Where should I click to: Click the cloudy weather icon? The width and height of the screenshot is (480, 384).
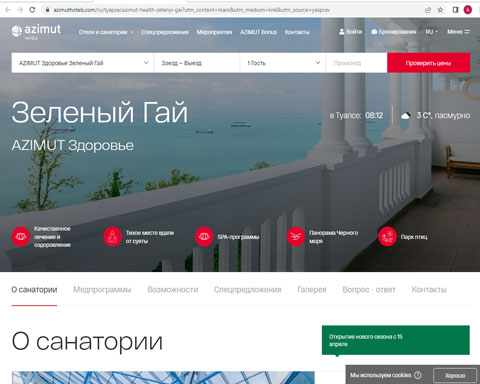[x=405, y=116]
